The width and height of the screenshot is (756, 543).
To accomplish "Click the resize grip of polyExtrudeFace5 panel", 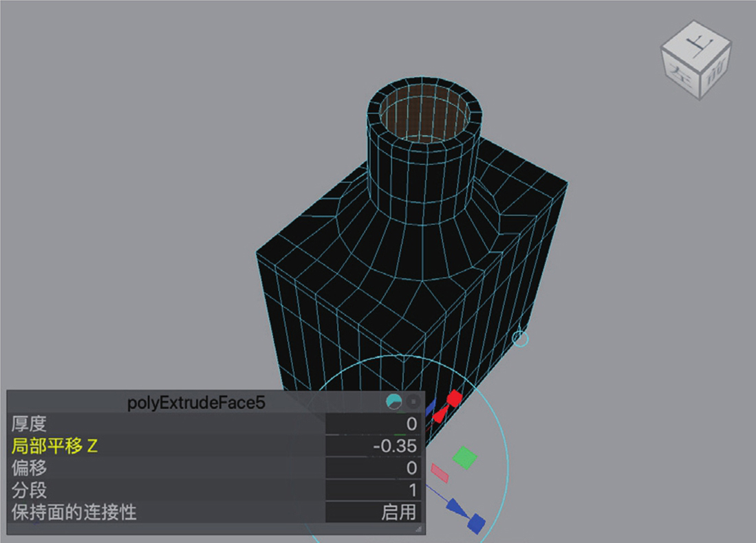I will click(418, 529).
